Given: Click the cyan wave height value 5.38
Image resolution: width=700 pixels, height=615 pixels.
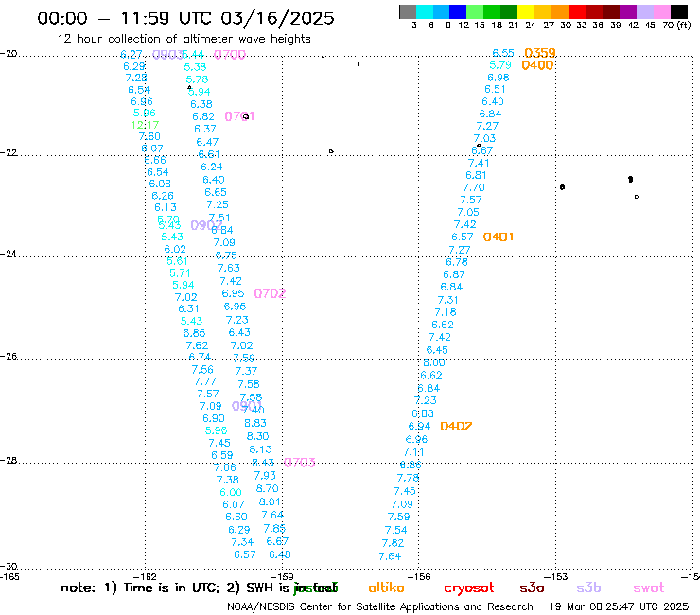Looking at the screenshot, I should [x=195, y=67].
